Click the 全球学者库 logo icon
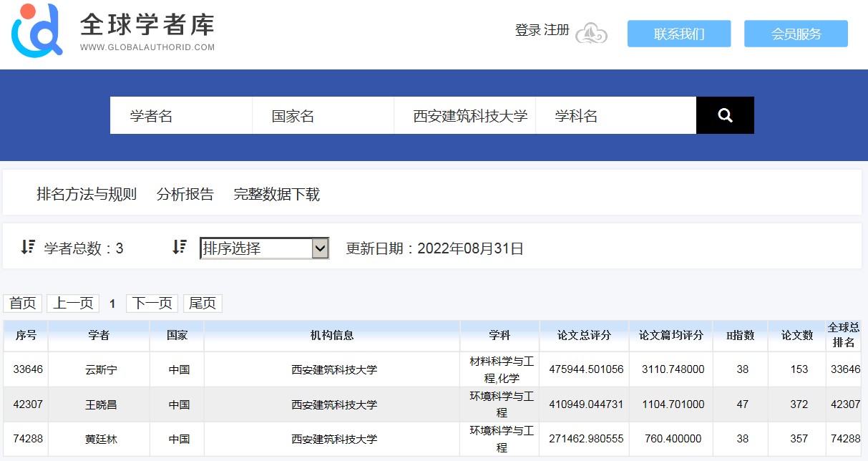Viewport: 868px width, 461px height. [x=36, y=30]
